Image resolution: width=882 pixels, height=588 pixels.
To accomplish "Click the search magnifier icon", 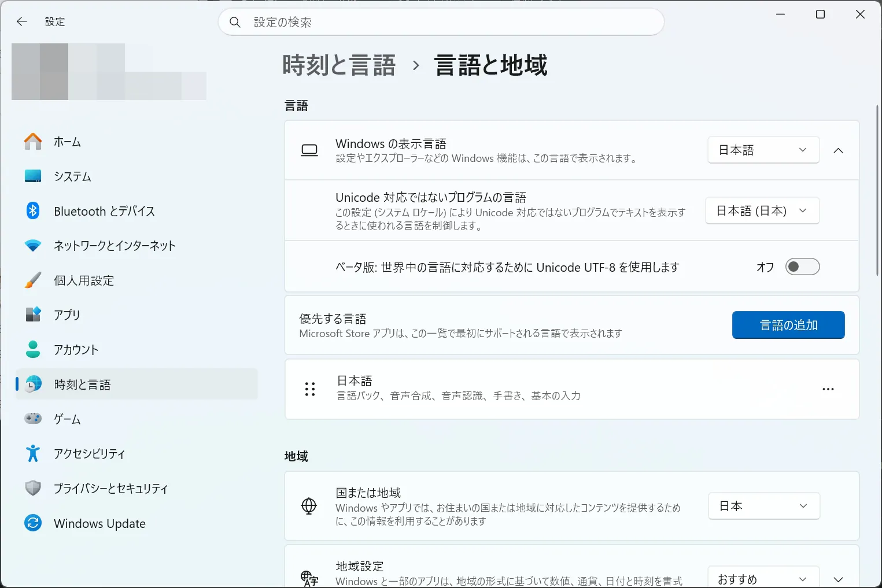I will (x=235, y=22).
